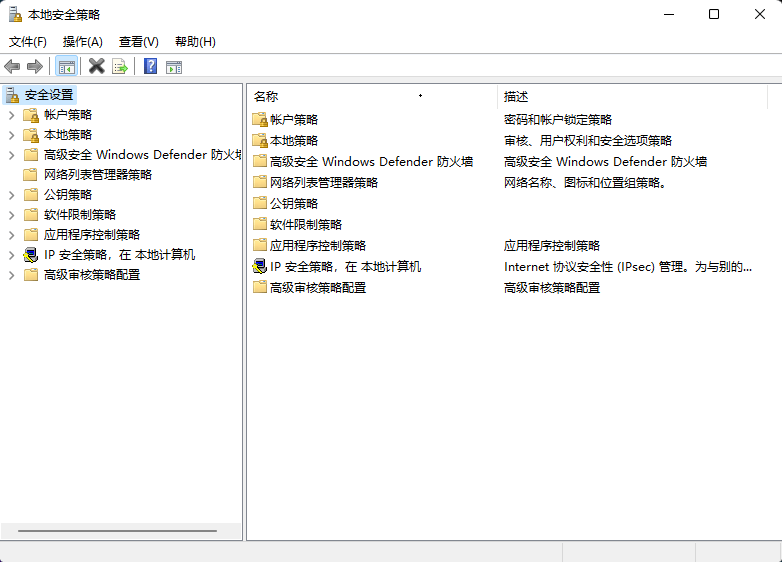Open the 操作(A) menu
Screen dimensions: 782x562
coord(83,41)
